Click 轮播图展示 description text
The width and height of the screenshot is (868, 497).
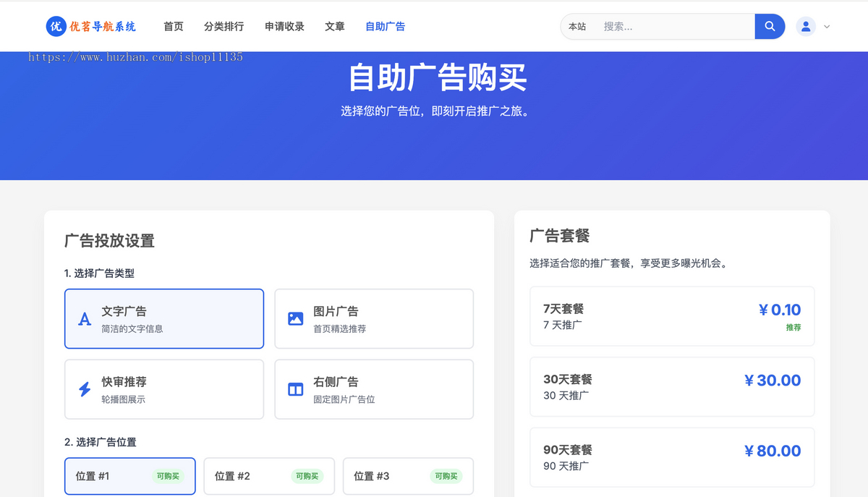pyautogui.click(x=124, y=399)
